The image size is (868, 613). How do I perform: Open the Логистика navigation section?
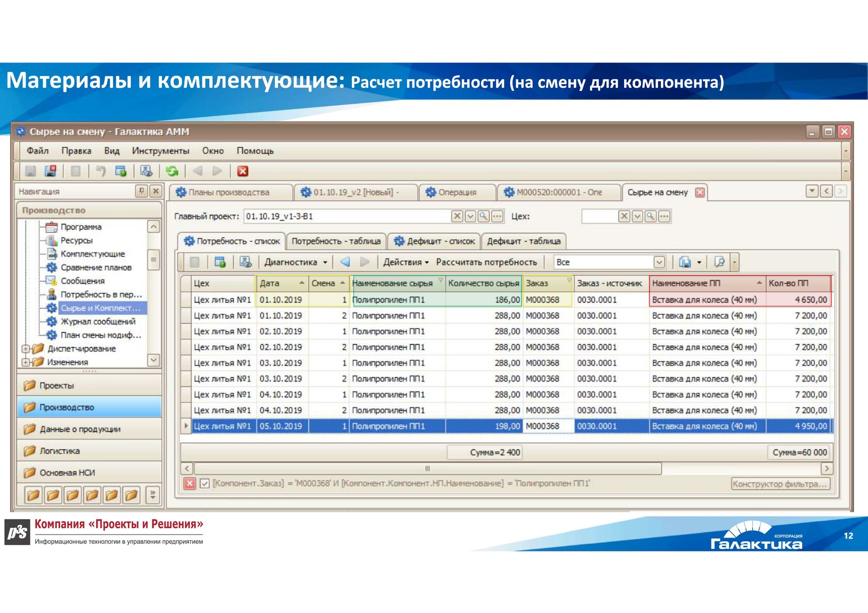pyautogui.click(x=89, y=451)
